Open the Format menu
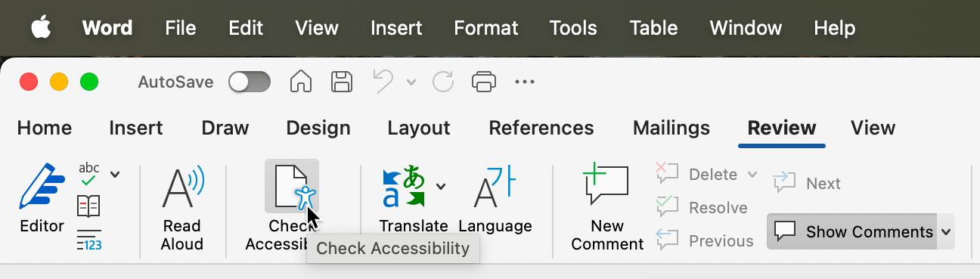 [486, 28]
